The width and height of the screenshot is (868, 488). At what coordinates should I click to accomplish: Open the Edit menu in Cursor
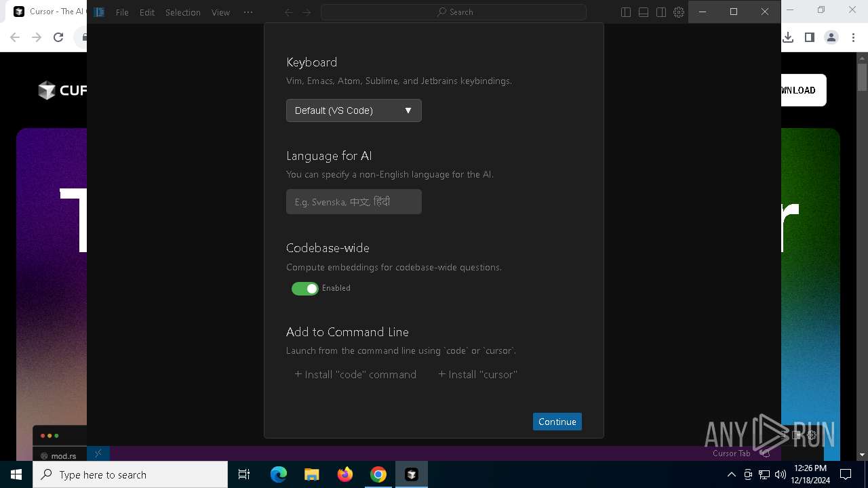pos(147,12)
